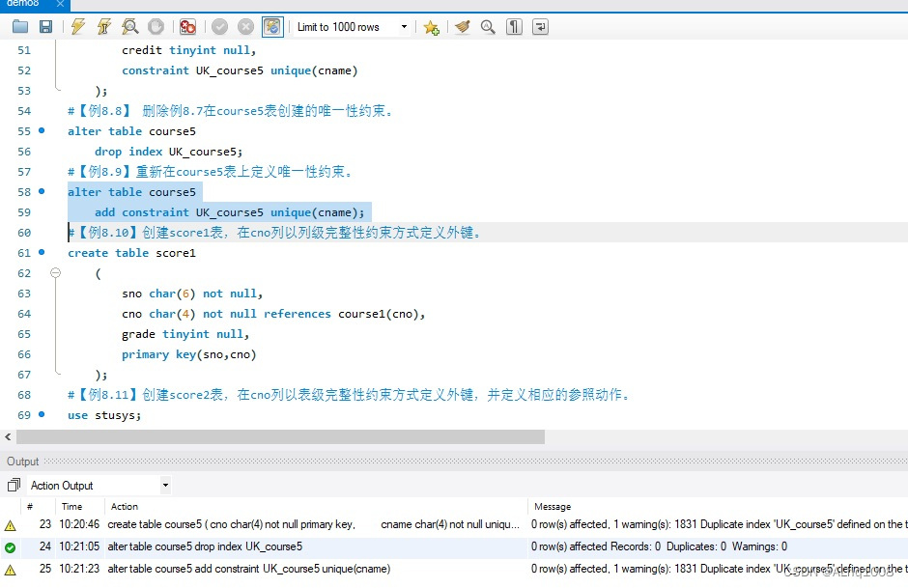908x588 pixels.
Task: Click statement marker dot on line 61
Action: coord(42,252)
